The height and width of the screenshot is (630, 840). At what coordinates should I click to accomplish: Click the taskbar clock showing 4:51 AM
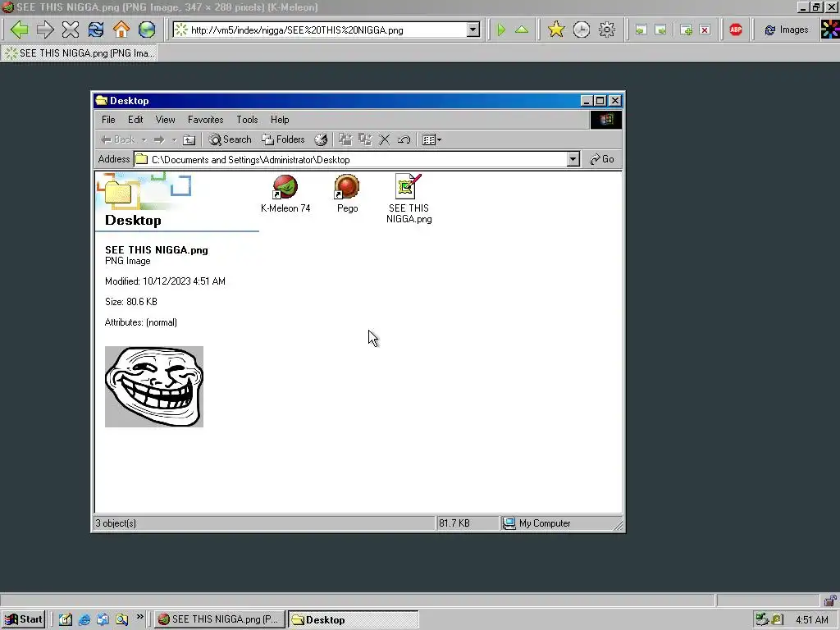811,620
